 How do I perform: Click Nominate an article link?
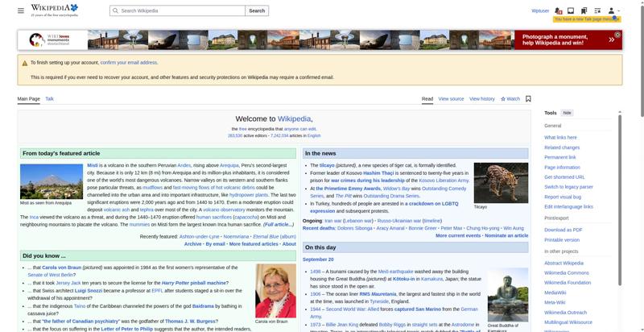pos(506,236)
